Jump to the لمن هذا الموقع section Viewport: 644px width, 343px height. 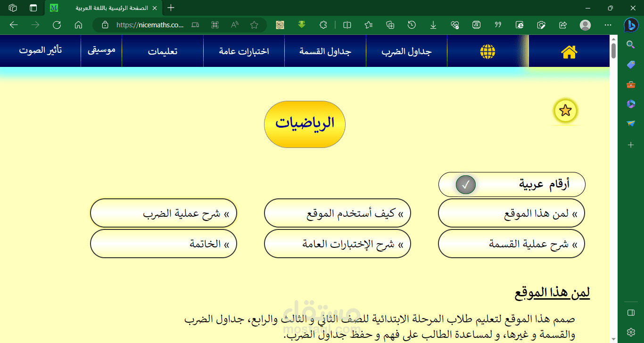512,213
